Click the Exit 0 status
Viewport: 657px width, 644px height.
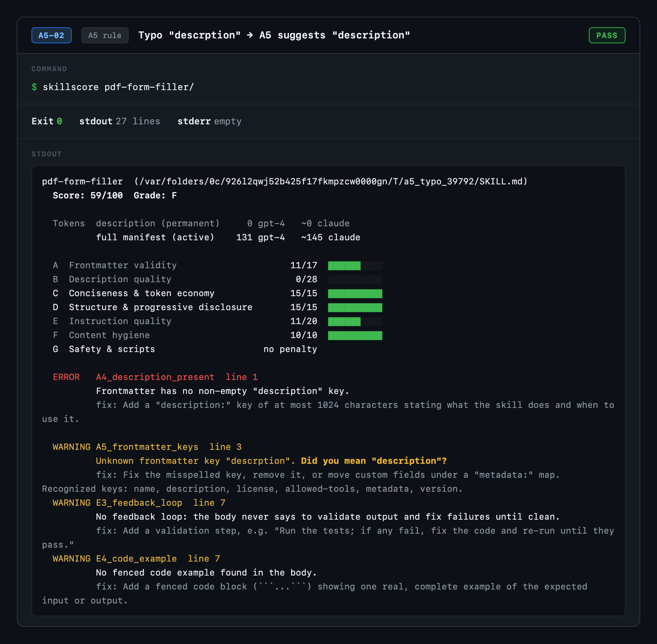pos(47,121)
